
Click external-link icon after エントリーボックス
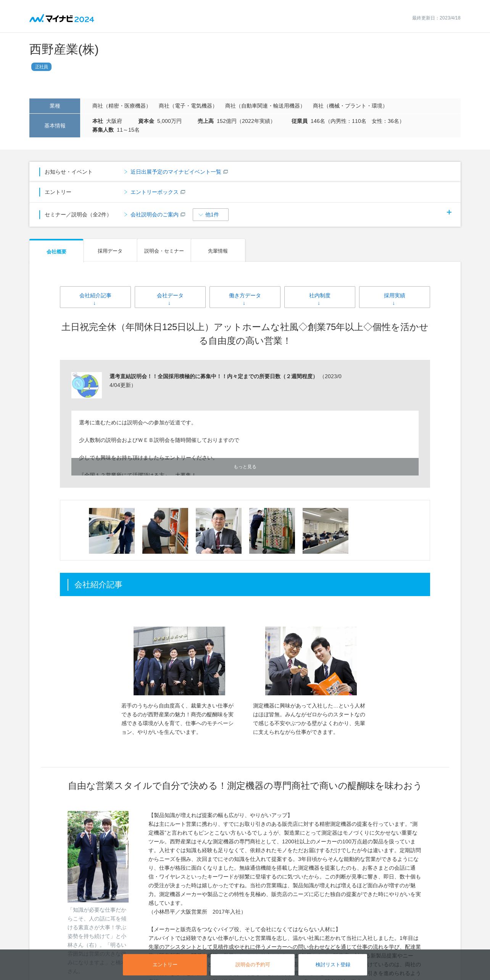183,192
